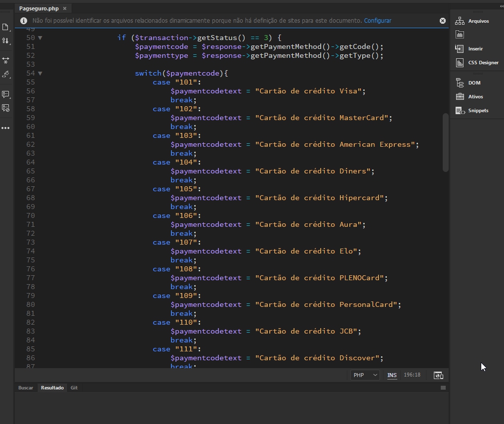This screenshot has width=504, height=424.
Task: Open real-time browser preview icon
Action: coord(438,375)
